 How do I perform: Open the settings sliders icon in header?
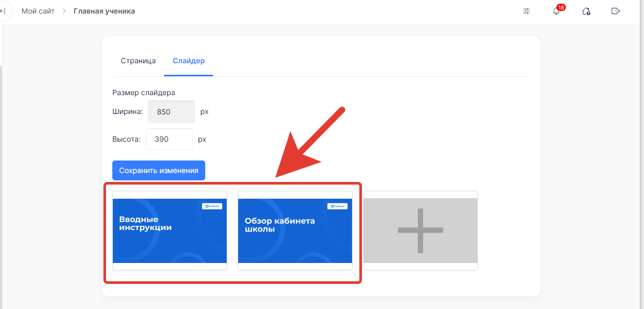(x=526, y=11)
